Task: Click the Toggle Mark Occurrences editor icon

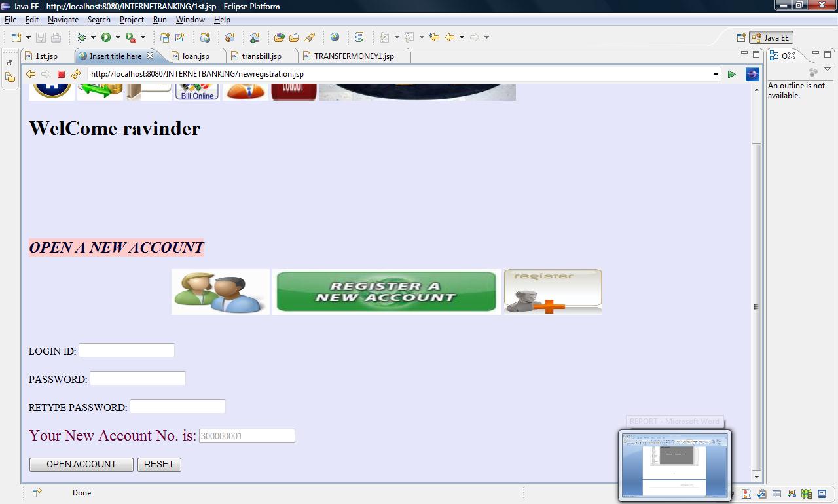Action: coord(359,37)
